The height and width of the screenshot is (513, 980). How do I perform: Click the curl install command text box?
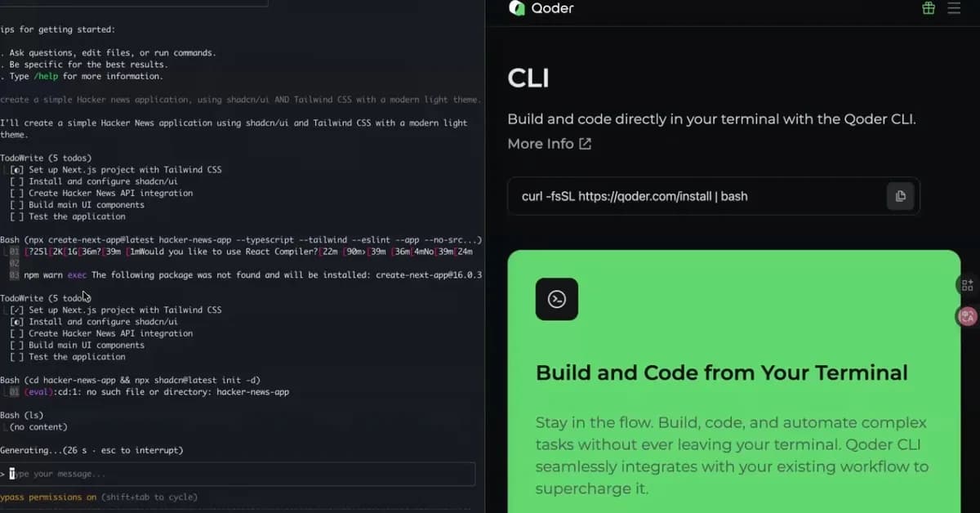point(714,196)
